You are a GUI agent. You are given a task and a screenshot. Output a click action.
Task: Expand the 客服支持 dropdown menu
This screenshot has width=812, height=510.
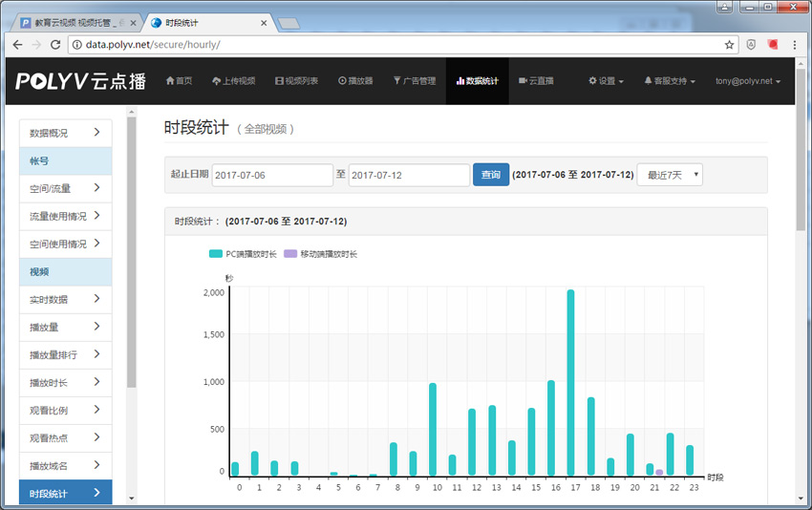pyautogui.click(x=670, y=81)
